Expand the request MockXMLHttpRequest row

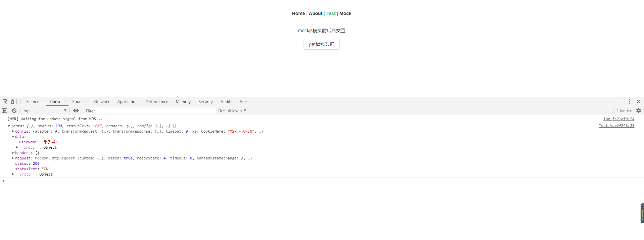click(x=13, y=158)
